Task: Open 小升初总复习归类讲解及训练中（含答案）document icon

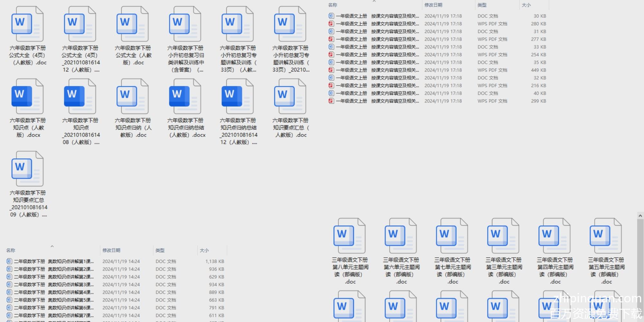Action: [x=185, y=24]
